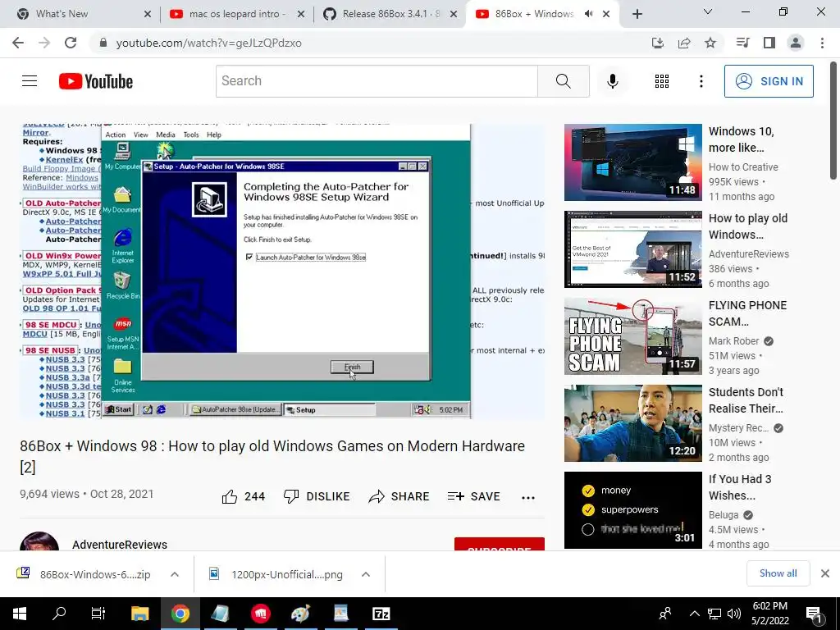Open Task View on the taskbar
This screenshot has height=630, width=840.
99,614
